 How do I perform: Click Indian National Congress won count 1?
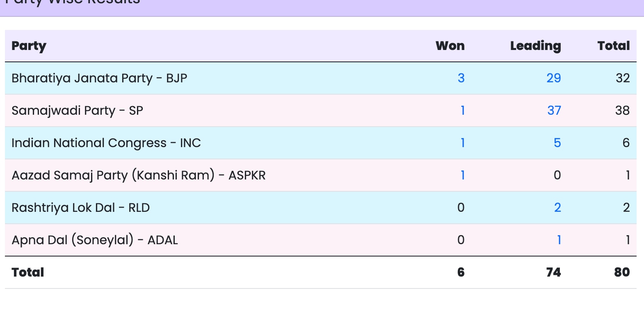tap(463, 143)
